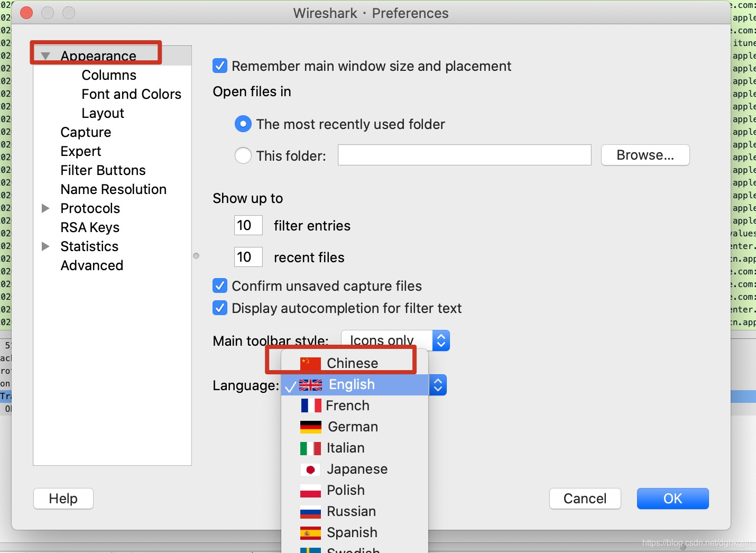
Task: Click the filter entries count field
Action: click(248, 225)
